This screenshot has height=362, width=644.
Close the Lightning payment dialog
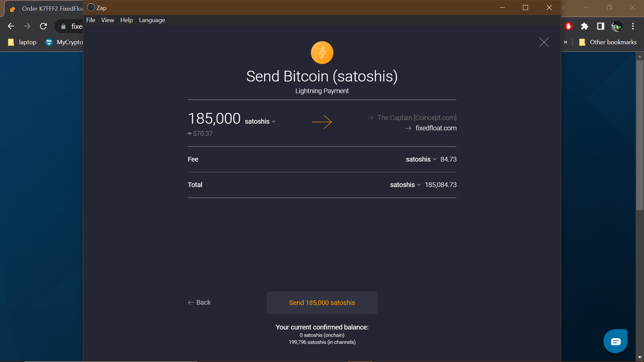click(x=544, y=42)
